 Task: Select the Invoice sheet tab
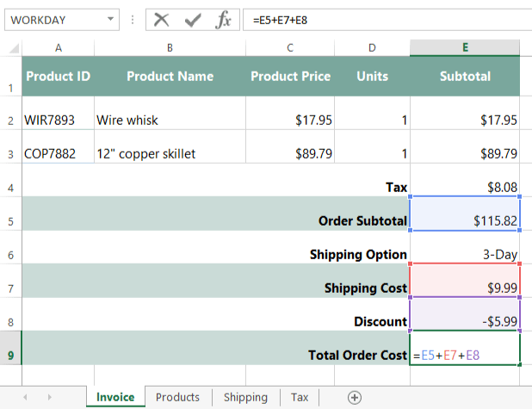115,397
